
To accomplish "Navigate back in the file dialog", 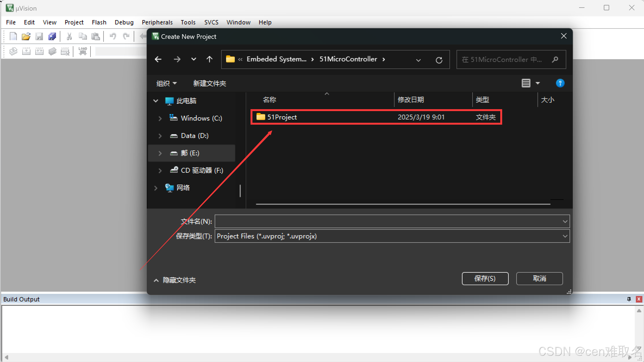I will coord(158,59).
